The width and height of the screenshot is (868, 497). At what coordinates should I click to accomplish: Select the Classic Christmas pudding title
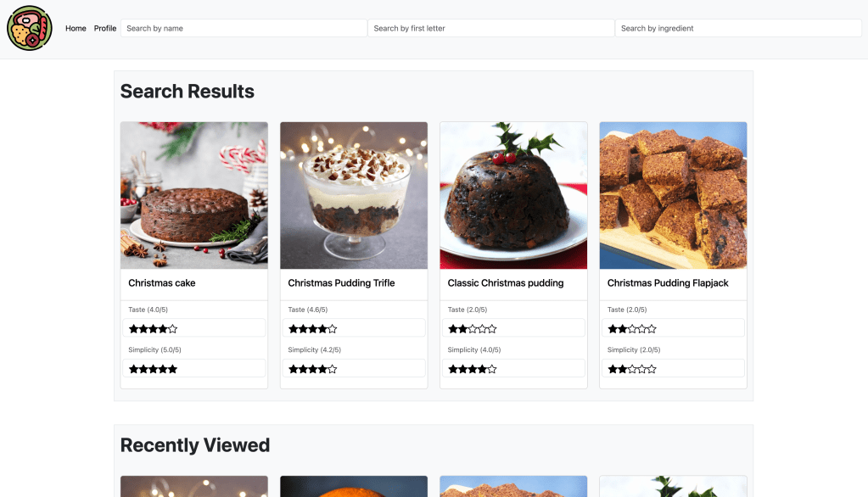coord(506,282)
